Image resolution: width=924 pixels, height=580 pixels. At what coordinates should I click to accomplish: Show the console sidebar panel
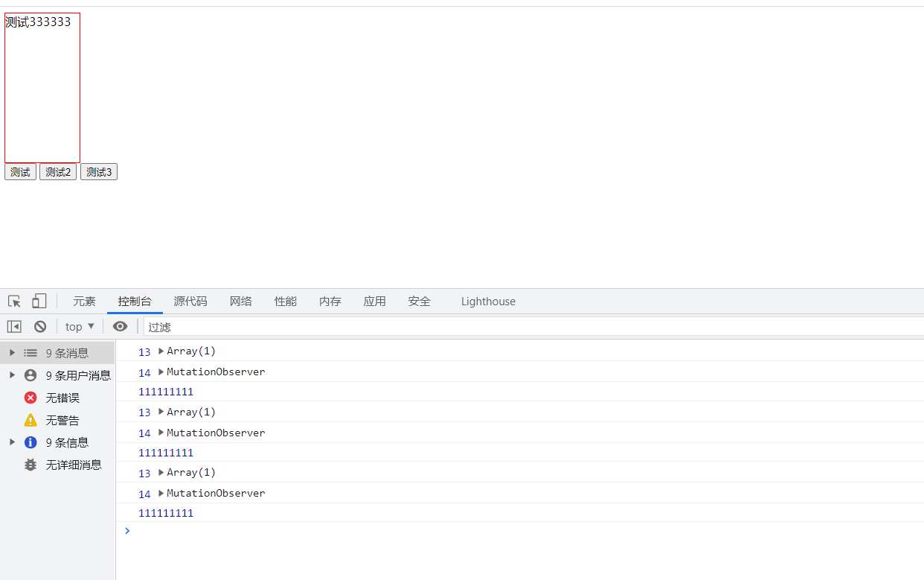coord(13,326)
